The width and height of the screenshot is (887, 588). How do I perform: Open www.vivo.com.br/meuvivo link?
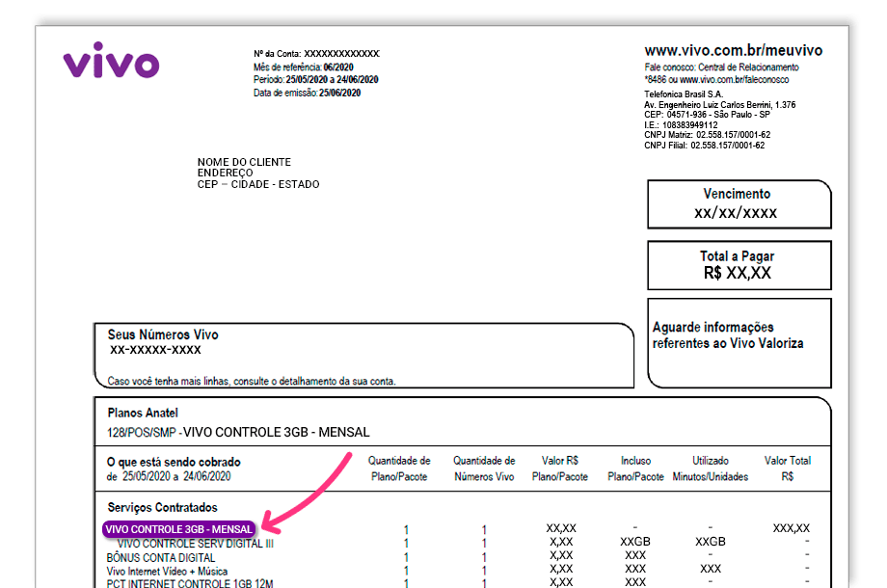733,50
